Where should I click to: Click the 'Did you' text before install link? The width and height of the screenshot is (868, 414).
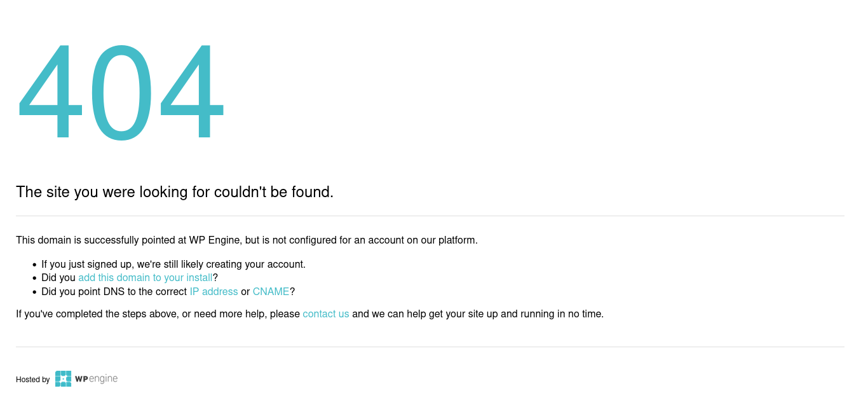[58, 278]
